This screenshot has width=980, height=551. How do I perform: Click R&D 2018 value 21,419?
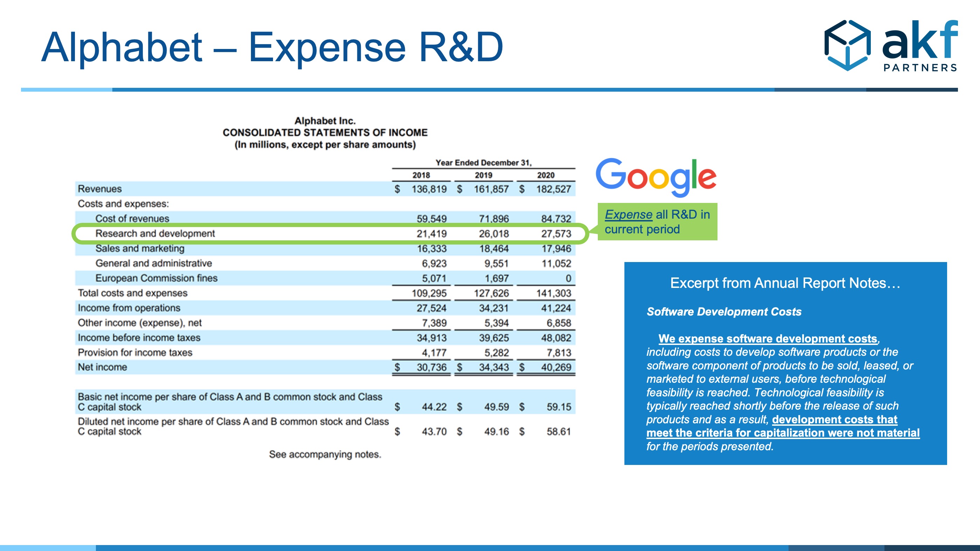[432, 233]
